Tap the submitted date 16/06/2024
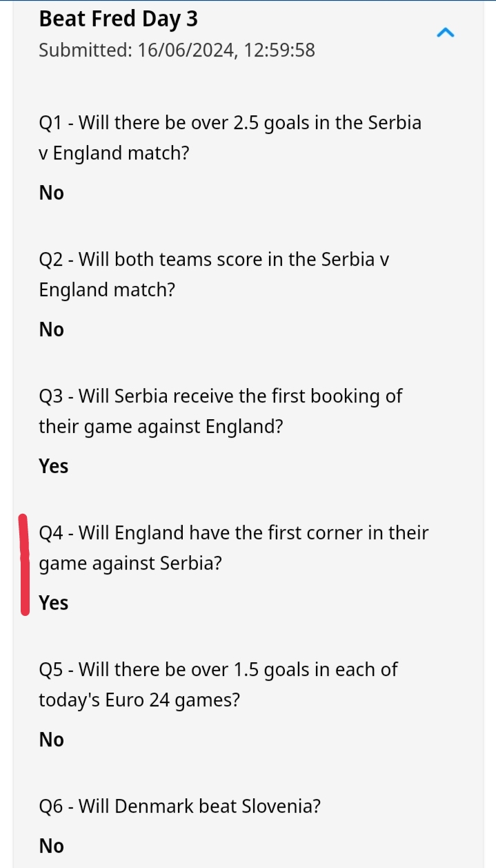Viewport: 496px width, 868px height. coord(186,50)
